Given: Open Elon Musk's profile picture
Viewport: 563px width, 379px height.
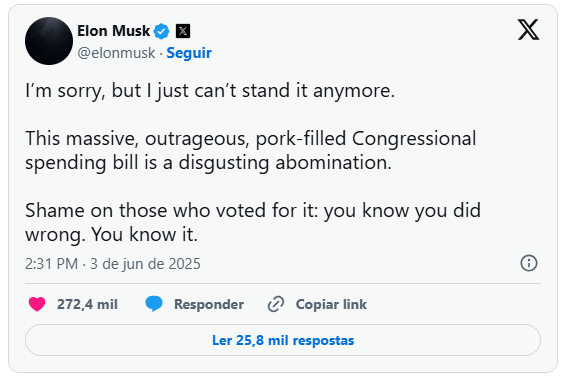Looking at the screenshot, I should tap(49, 41).
